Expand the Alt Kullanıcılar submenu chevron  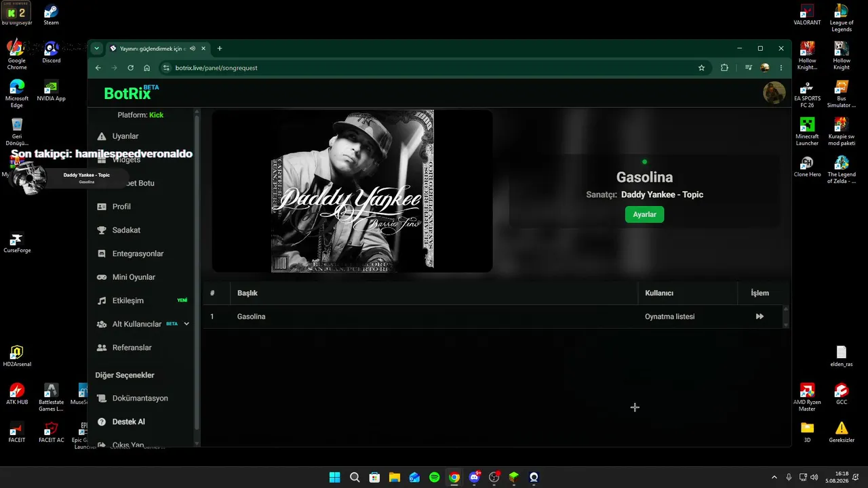[186, 324]
